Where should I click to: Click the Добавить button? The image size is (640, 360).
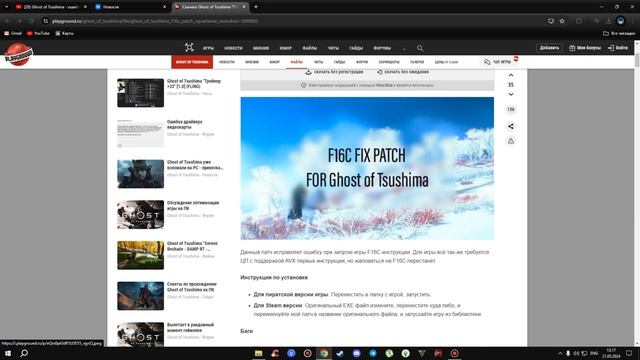coord(549,48)
